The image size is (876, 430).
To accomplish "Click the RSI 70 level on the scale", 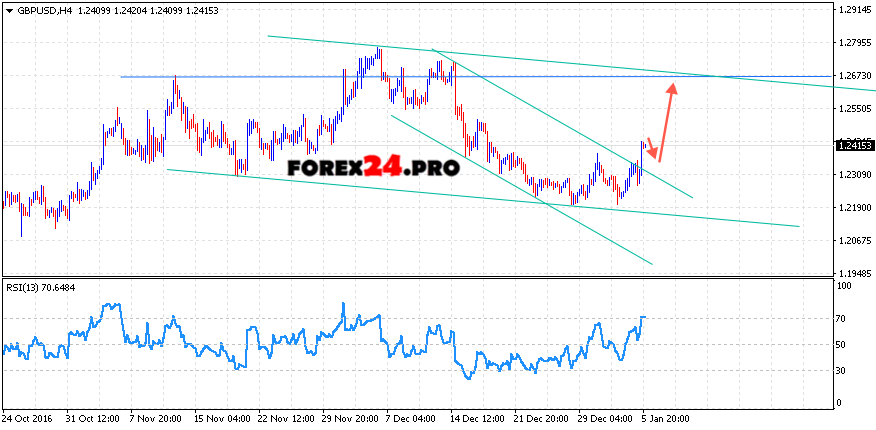I will pos(842,318).
